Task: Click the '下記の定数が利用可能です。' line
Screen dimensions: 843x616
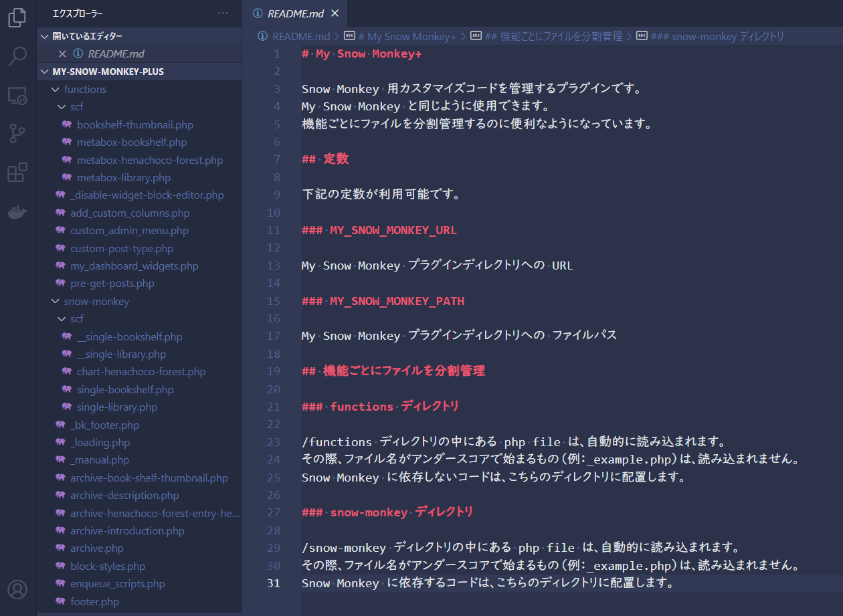Action: 380,195
